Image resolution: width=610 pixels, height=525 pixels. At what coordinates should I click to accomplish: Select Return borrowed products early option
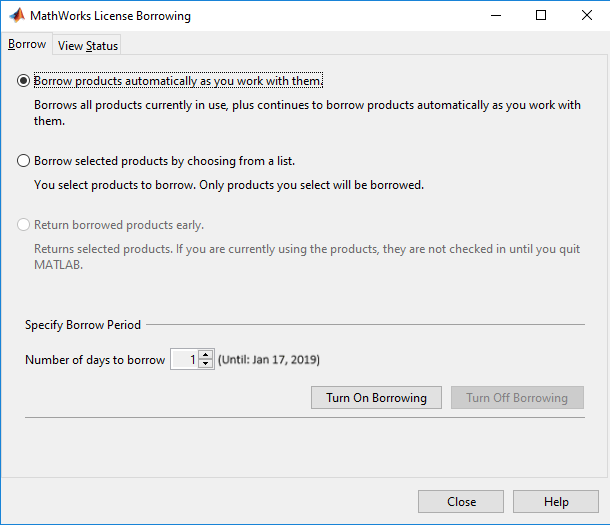tap(24, 225)
